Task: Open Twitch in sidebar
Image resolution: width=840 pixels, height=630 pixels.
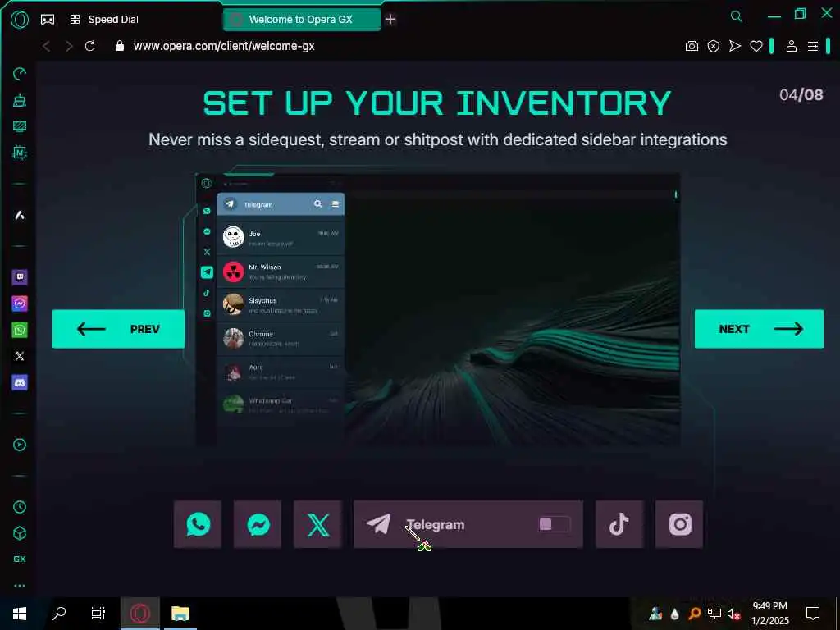Action: click(20, 277)
